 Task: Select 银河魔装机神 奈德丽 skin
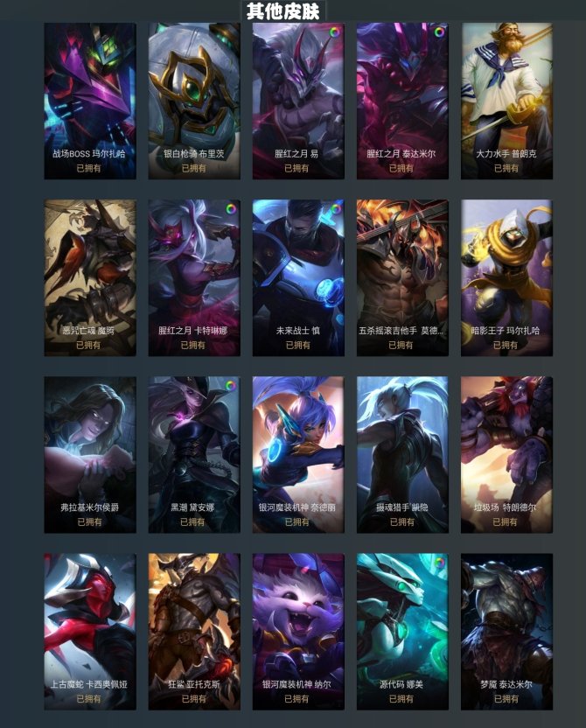point(298,455)
